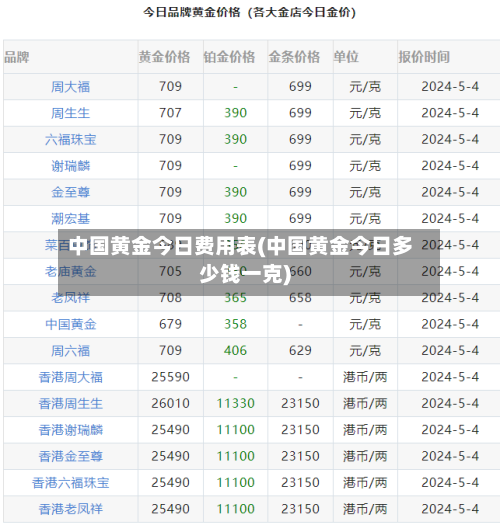Select the platinum price 11330 for 香港周生生
The image size is (500, 525).
point(235,403)
